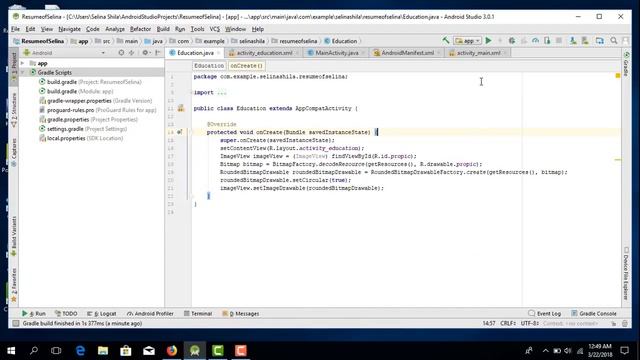Click the Search Everywhere magnifier icon
Screen dimensions: 640x360
pyautogui.click(x=613, y=41)
